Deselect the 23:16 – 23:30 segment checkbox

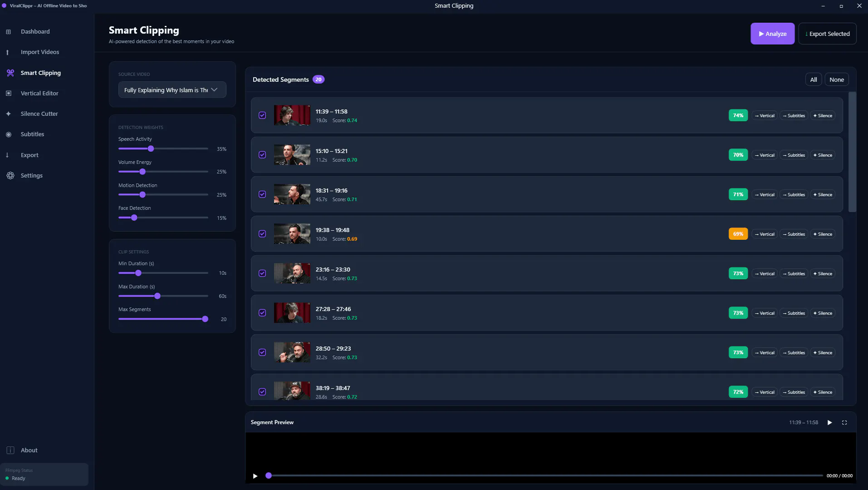pyautogui.click(x=262, y=273)
